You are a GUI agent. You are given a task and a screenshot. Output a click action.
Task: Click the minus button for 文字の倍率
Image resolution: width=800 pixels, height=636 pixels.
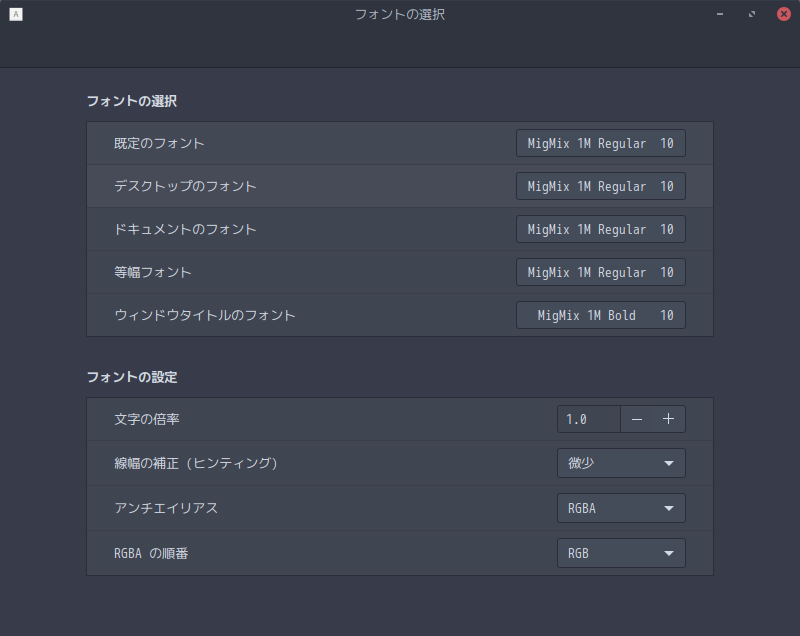point(637,419)
